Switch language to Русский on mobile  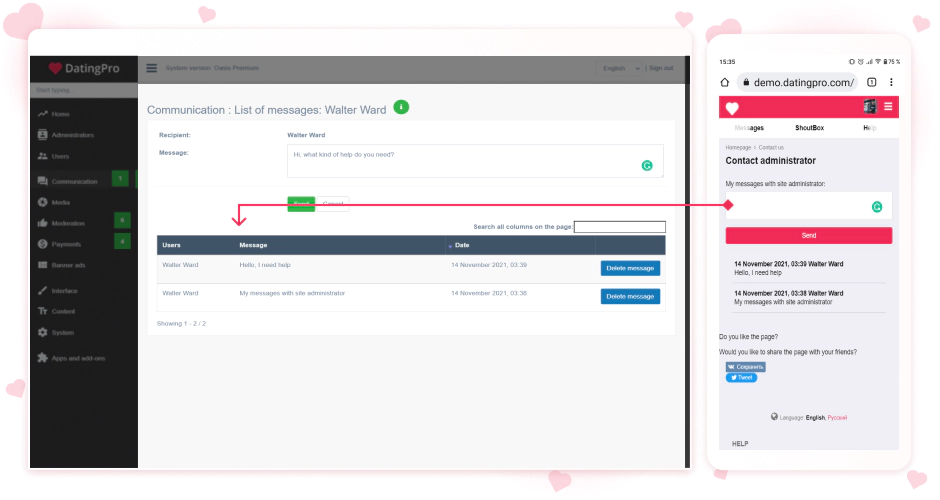[x=837, y=418]
